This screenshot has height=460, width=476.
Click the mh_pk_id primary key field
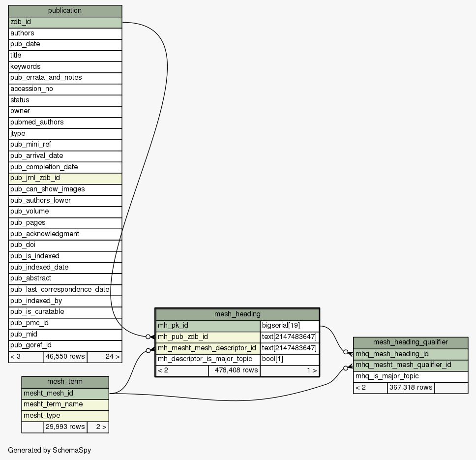[208, 326]
